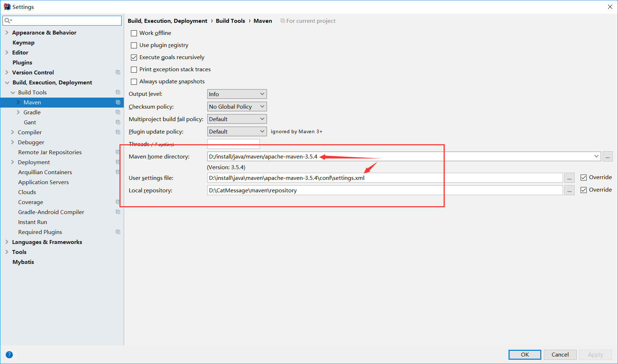Open Application Servers settings page
This screenshot has height=364, width=618.
44,182
